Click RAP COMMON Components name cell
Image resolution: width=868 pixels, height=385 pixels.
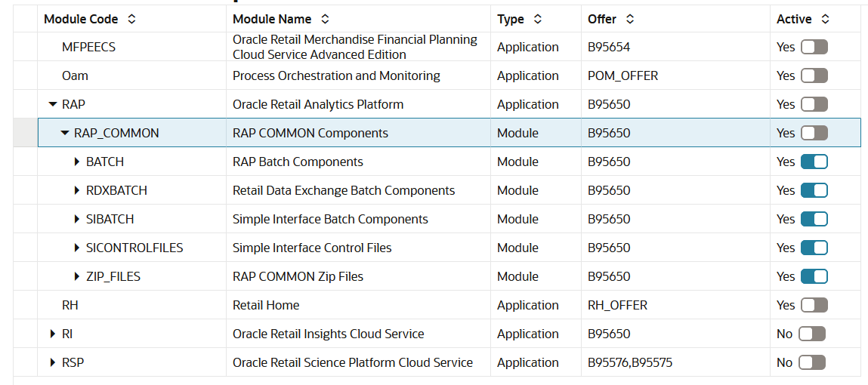tap(358, 134)
